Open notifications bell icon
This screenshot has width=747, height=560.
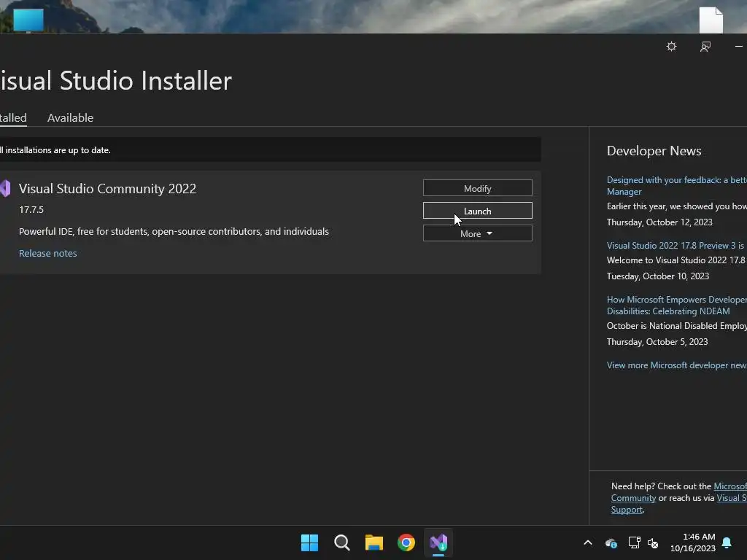pyautogui.click(x=727, y=542)
